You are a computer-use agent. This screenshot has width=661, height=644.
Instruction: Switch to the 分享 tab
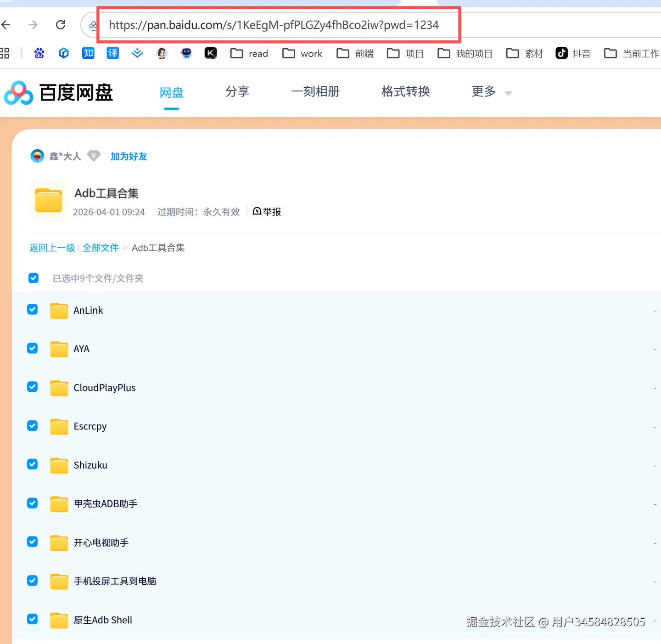(x=237, y=92)
